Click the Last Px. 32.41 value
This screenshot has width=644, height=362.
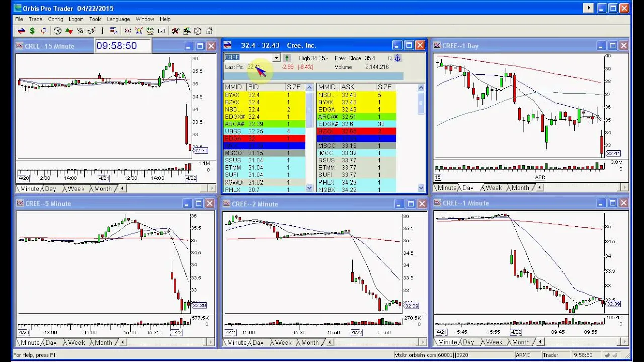(x=253, y=67)
